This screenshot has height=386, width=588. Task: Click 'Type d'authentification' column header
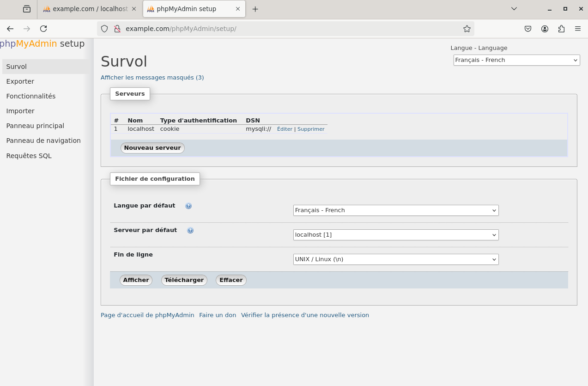tap(199, 121)
